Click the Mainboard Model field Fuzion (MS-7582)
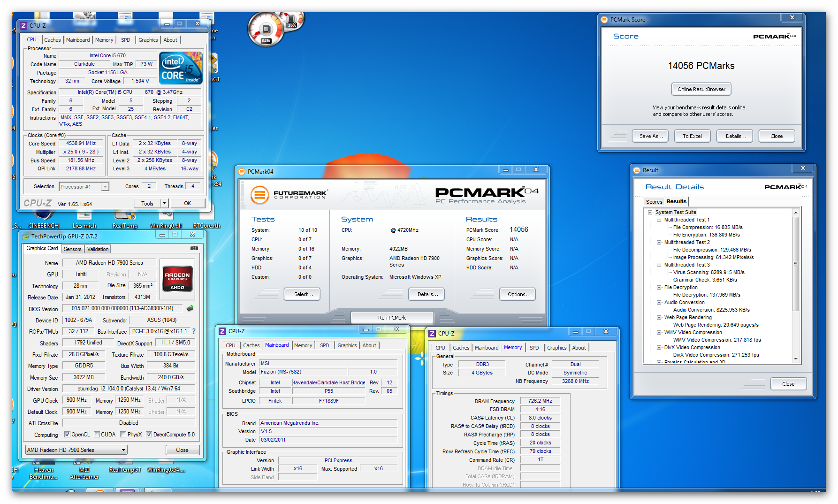This screenshot has height=504, width=838. point(304,372)
